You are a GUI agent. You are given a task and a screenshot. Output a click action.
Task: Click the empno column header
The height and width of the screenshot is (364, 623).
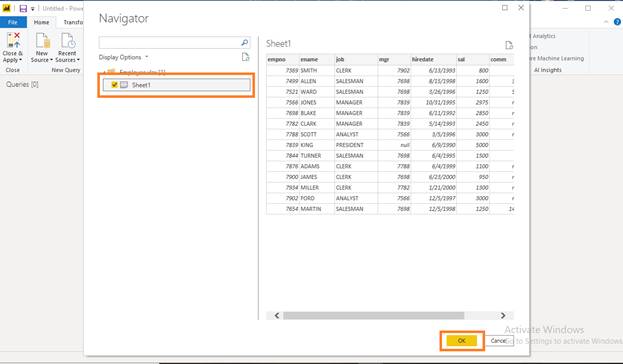[282, 59]
